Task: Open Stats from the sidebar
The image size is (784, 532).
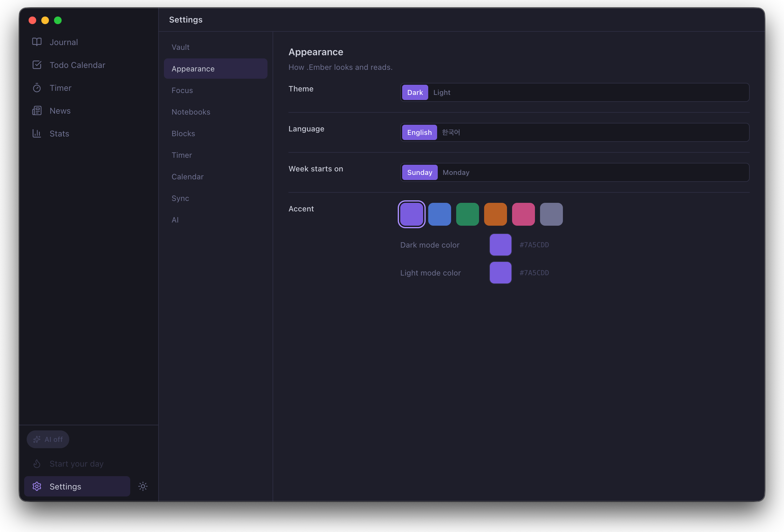Action: (x=89, y=134)
